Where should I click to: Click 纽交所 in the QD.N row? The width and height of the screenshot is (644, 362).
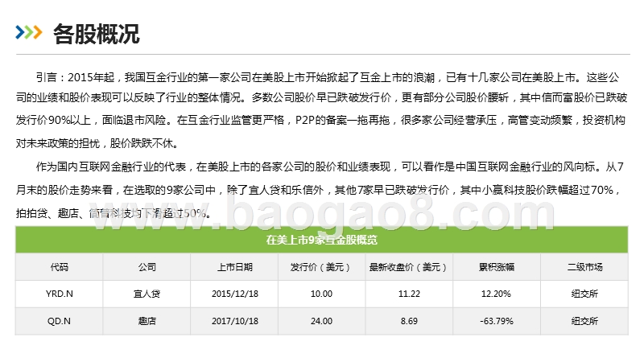(x=584, y=321)
